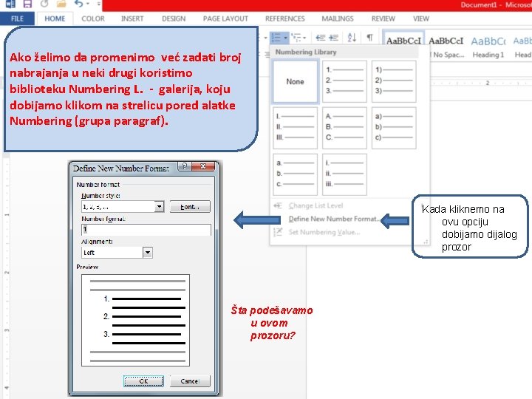
Task: Click the Numbering list icon
Action: pos(276,38)
